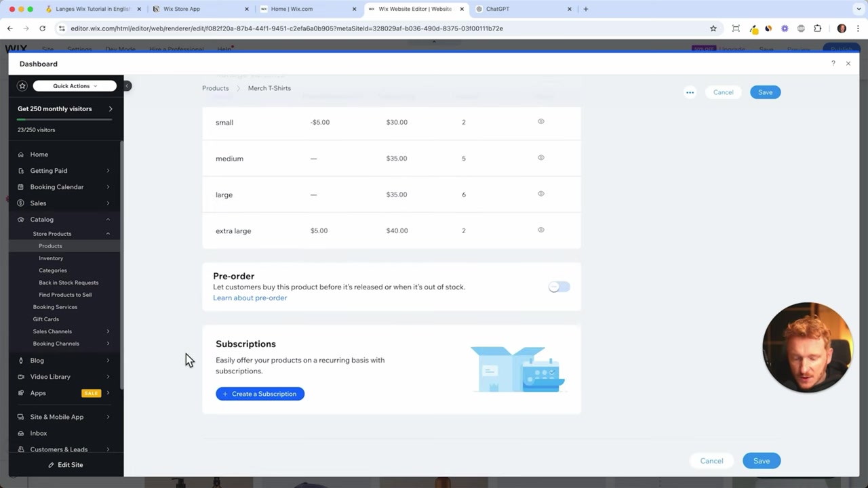868x488 pixels.
Task: Click the top Save button
Action: (x=765, y=92)
